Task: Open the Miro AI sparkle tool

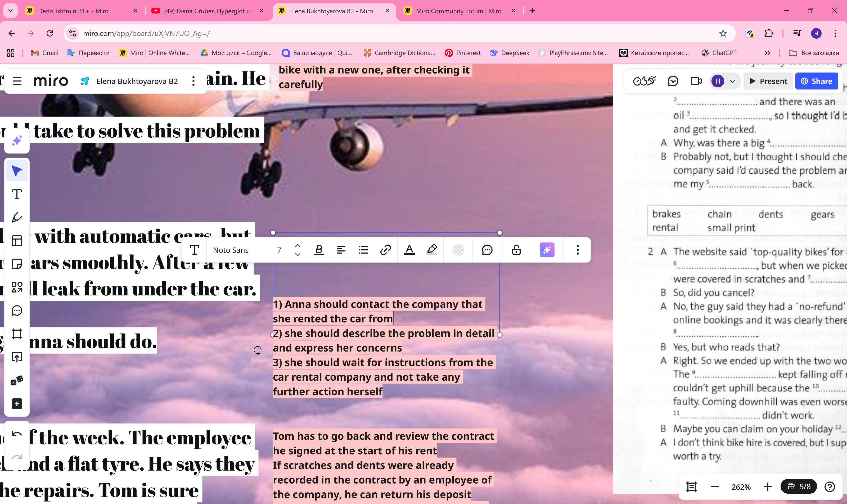Action: [x=17, y=141]
